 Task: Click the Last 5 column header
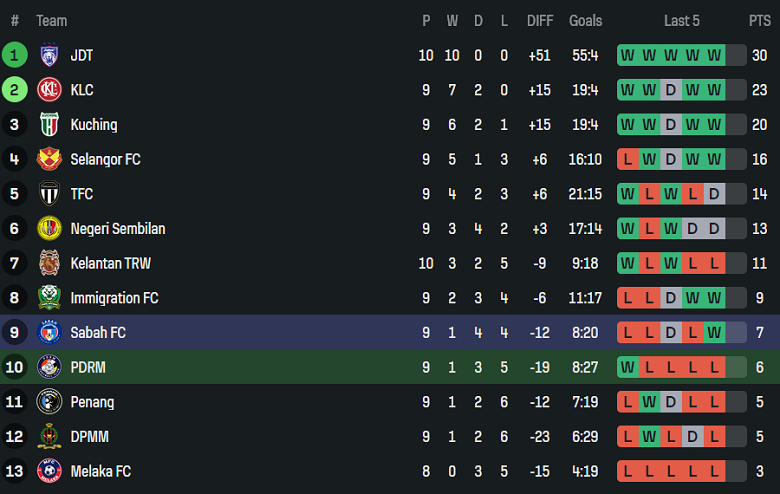[682, 21]
